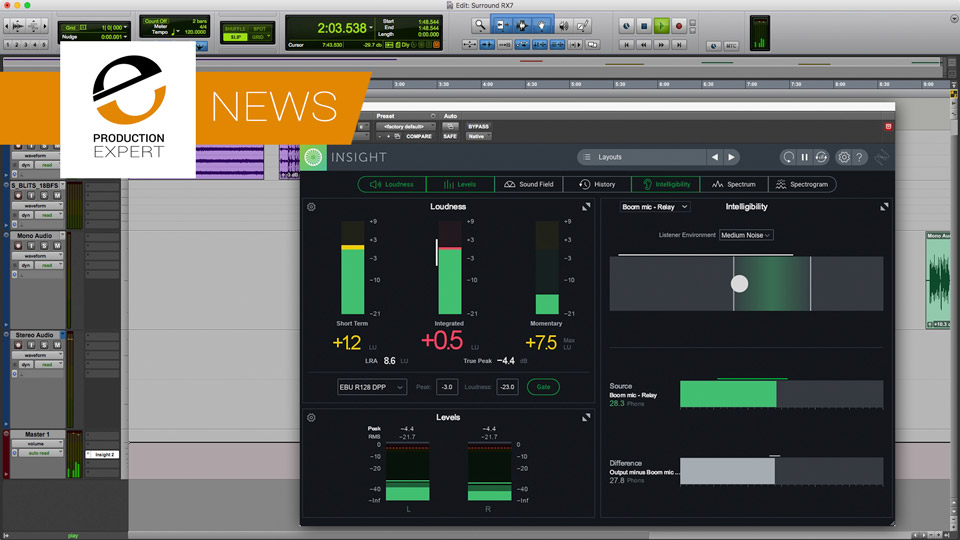The width and height of the screenshot is (960, 540).
Task: Click the transport Stop button
Action: pyautogui.click(x=643, y=26)
